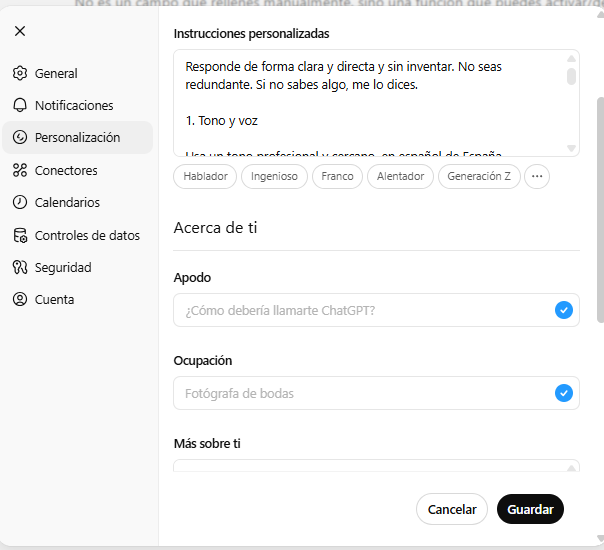Click the Personalización icon in sidebar
This screenshot has width=604, height=550.
pyautogui.click(x=20, y=138)
